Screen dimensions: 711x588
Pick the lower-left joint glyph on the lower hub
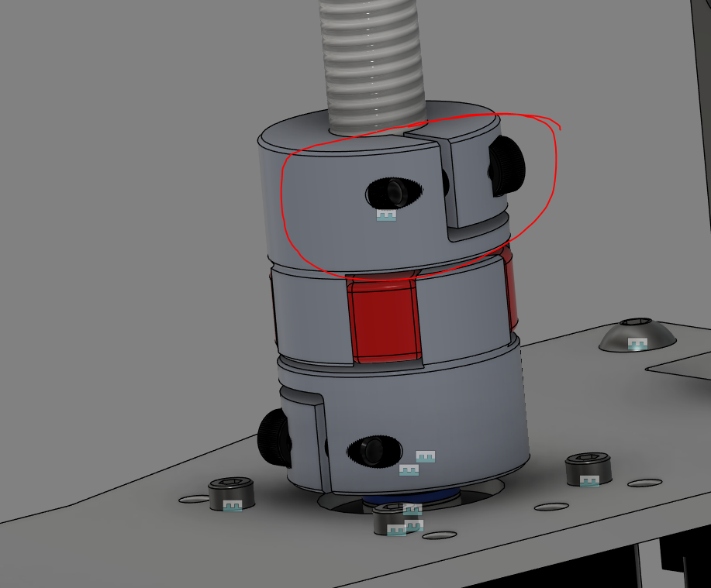409,469
